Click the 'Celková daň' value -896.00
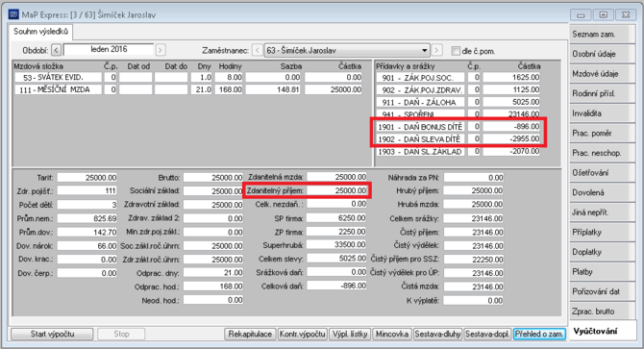644x349 pixels. point(336,286)
